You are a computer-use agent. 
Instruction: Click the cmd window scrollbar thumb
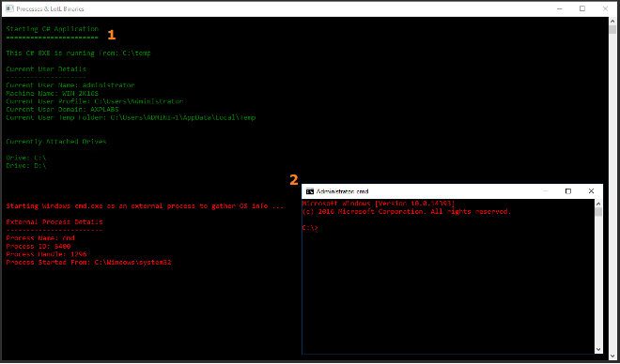[598, 212]
